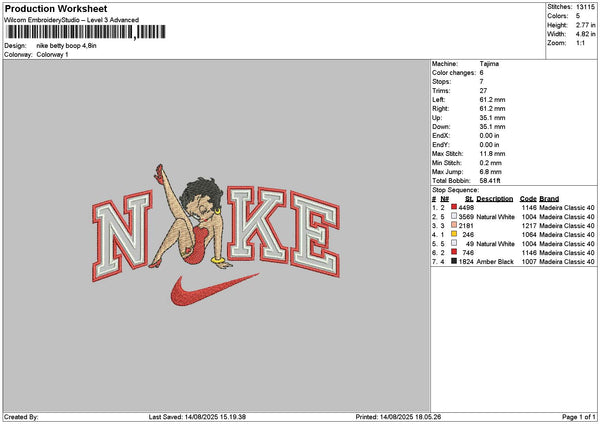This screenshot has width=600, height=424.
Task: Click the yellow swatch beside 246
Action: coord(454,234)
